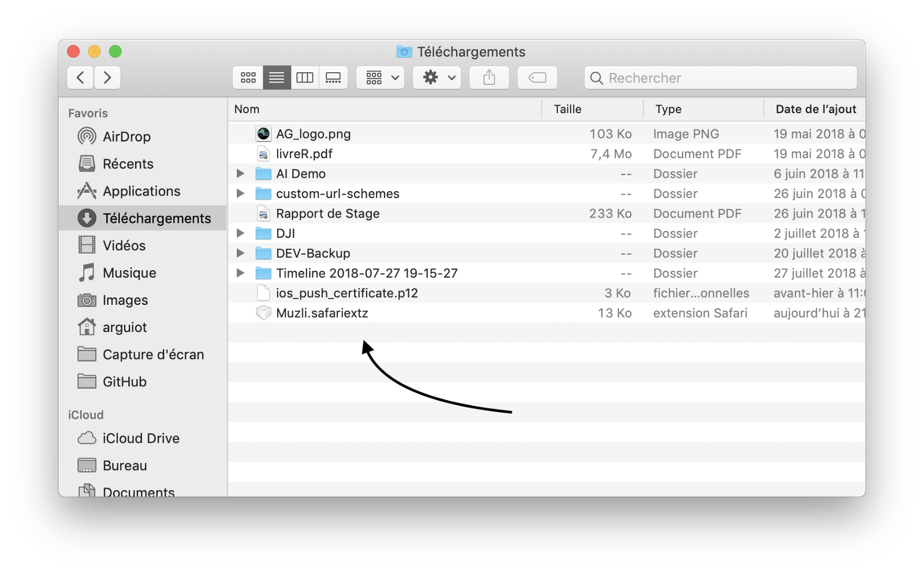
Task: Open Applications from the sidebar
Action: tap(141, 191)
